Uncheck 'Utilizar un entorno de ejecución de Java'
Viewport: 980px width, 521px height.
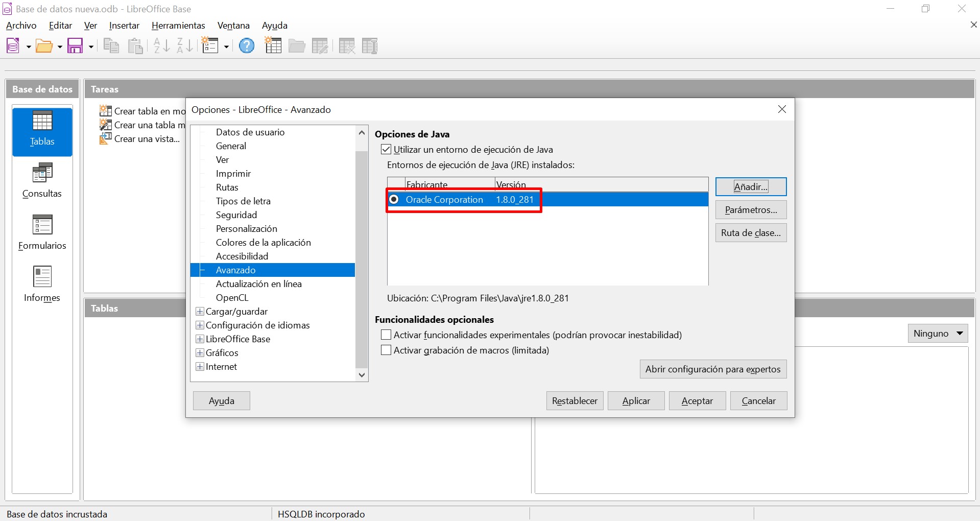click(x=386, y=149)
